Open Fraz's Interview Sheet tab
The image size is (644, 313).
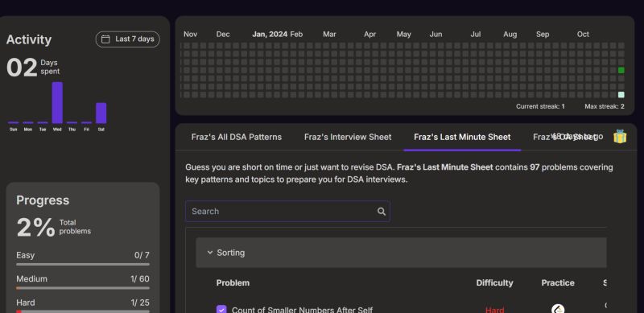tap(348, 137)
